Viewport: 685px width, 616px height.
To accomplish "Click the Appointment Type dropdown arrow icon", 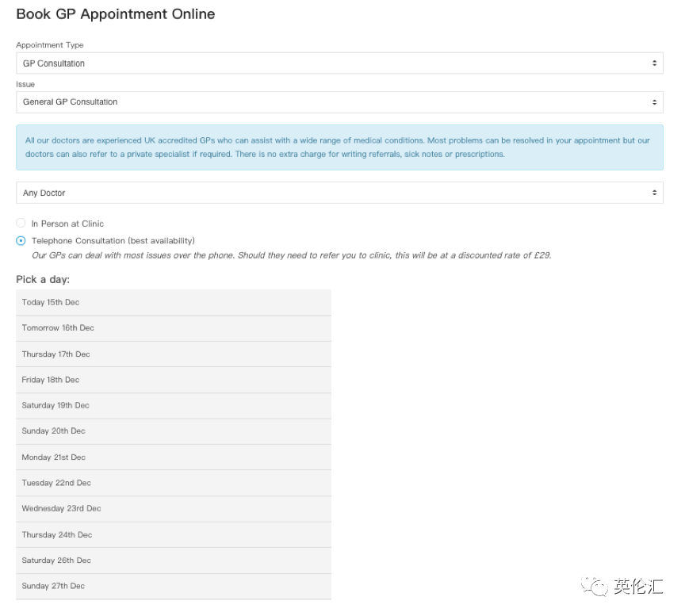I will pos(654,63).
